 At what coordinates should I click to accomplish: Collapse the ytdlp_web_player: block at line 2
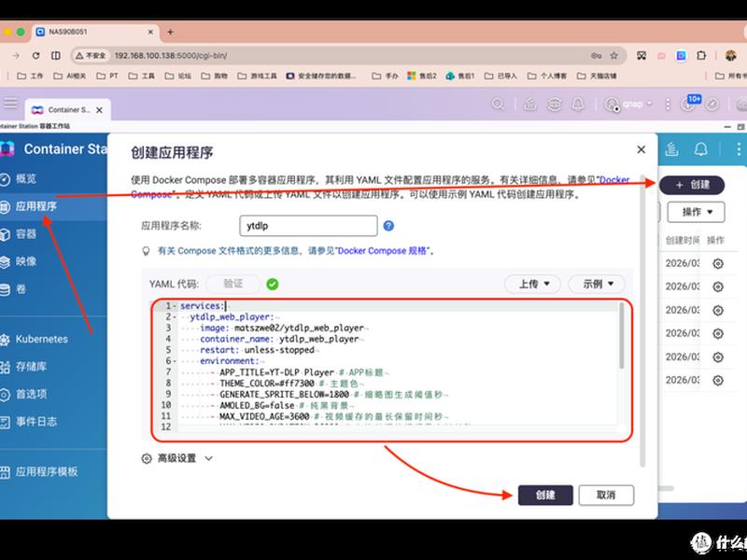[x=175, y=316]
